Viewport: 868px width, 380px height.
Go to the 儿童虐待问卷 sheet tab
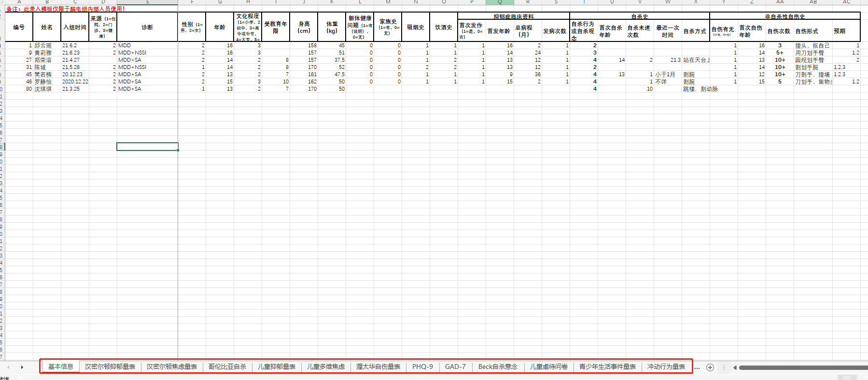click(x=549, y=366)
